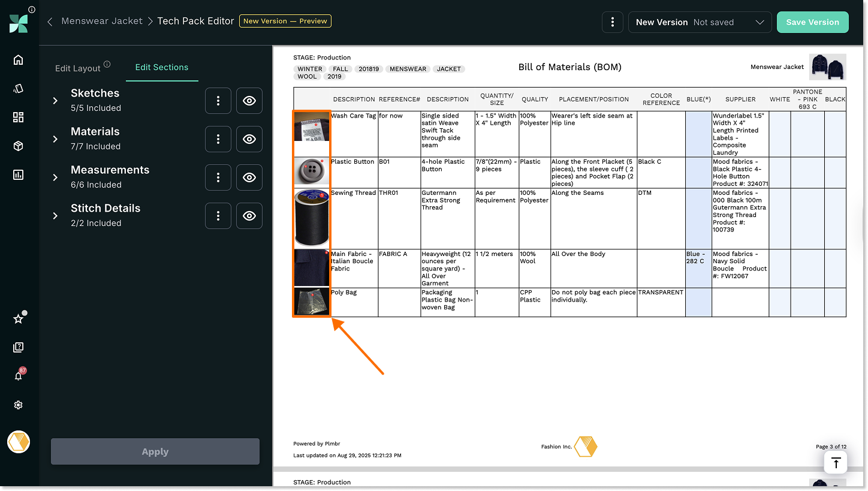The width and height of the screenshot is (868, 491).
Task: Expand the Materials section chevron
Action: 55,139
